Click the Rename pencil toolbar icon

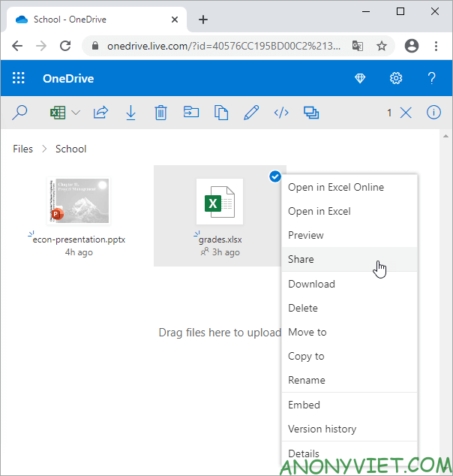pyautogui.click(x=251, y=113)
